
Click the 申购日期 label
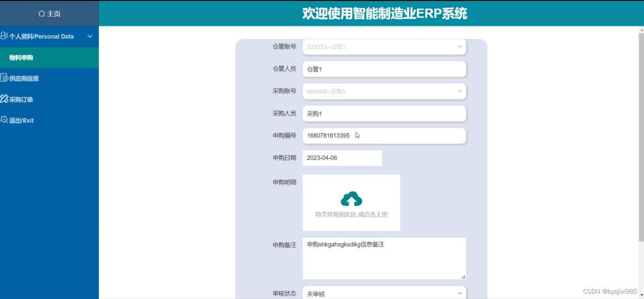284,158
